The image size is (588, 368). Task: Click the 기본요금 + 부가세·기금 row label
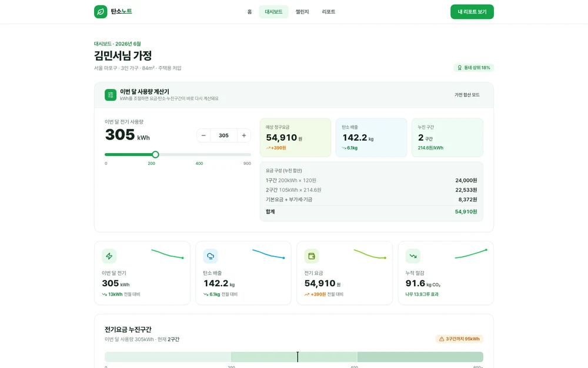(289, 200)
